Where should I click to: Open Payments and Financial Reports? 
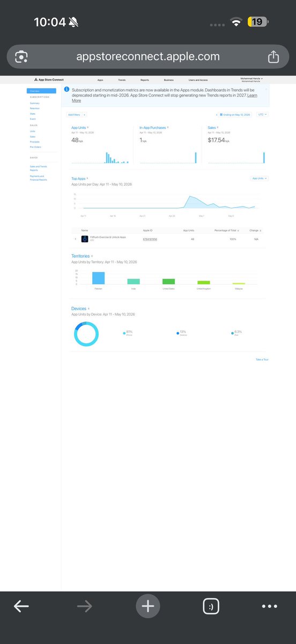(38, 178)
